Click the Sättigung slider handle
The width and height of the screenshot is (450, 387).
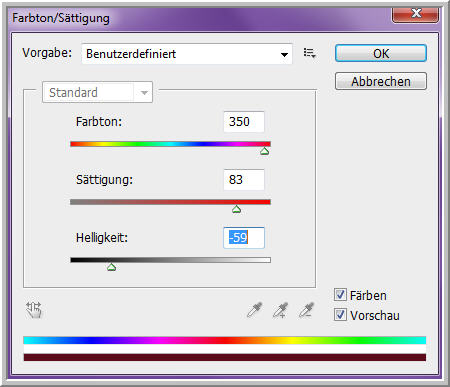coord(236,209)
